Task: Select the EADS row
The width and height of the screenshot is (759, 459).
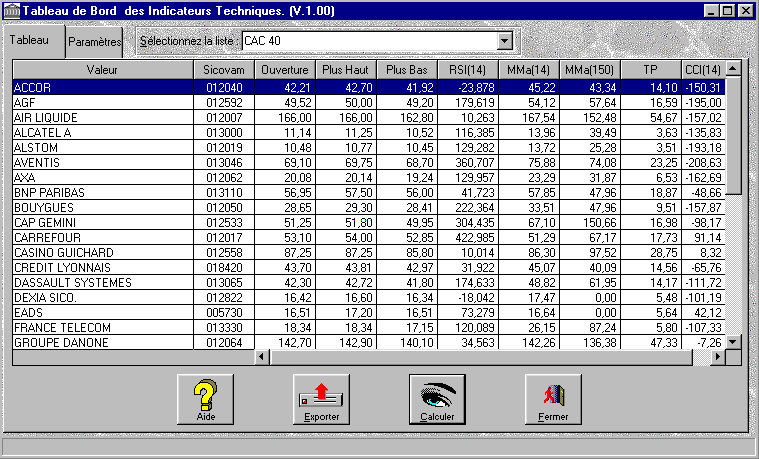Action: tap(369, 312)
